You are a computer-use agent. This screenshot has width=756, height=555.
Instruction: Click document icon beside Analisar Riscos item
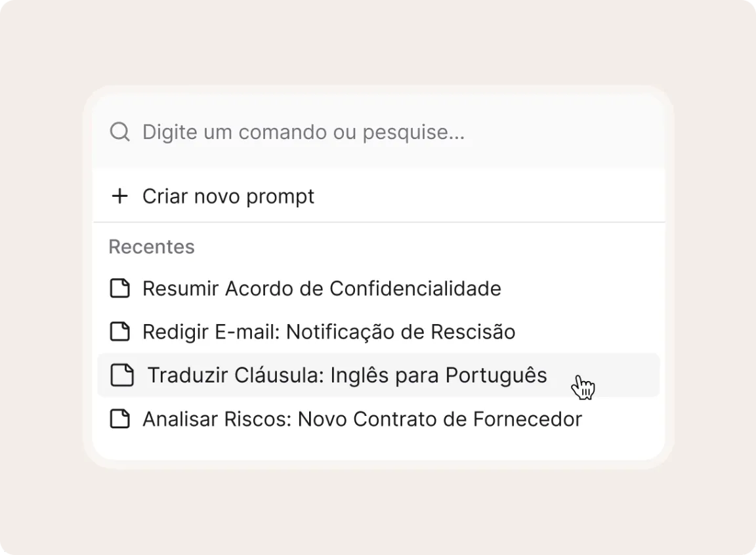[119, 419]
